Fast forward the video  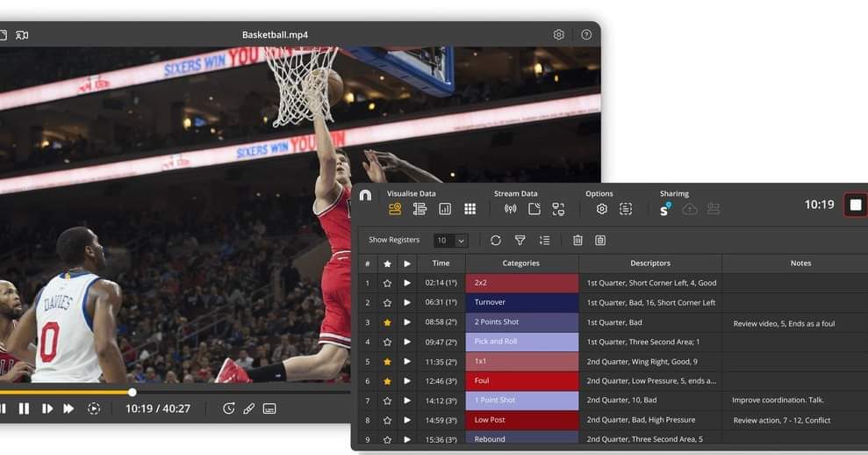68,408
